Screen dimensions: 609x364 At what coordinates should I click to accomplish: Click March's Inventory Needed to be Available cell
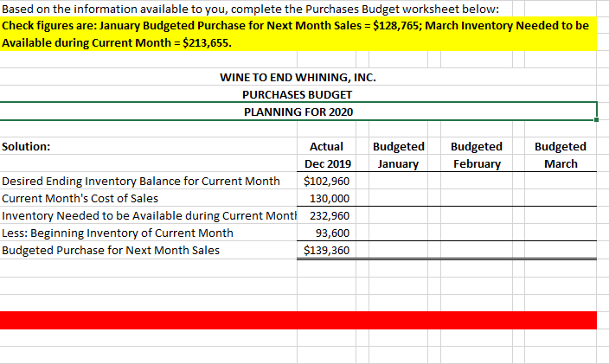[561, 215]
